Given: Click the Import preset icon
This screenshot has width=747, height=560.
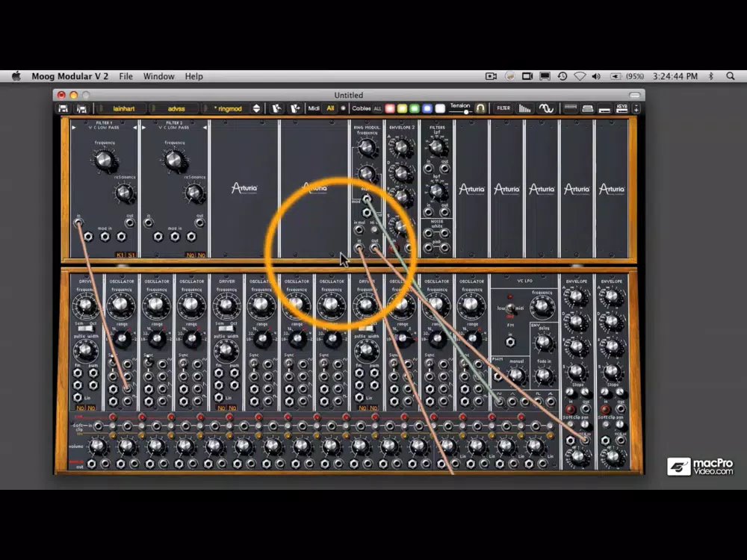Looking at the screenshot, I should 276,108.
